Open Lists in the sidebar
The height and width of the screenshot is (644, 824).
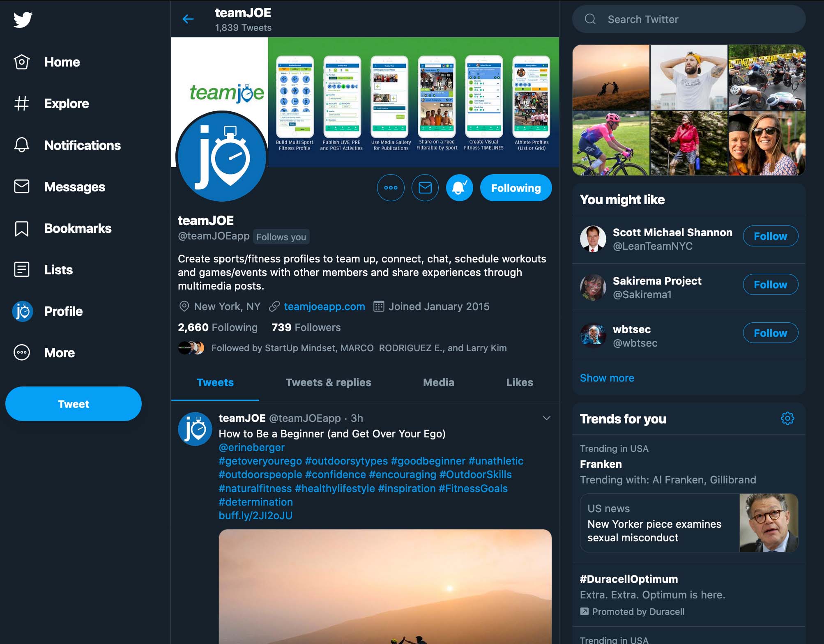click(43, 270)
